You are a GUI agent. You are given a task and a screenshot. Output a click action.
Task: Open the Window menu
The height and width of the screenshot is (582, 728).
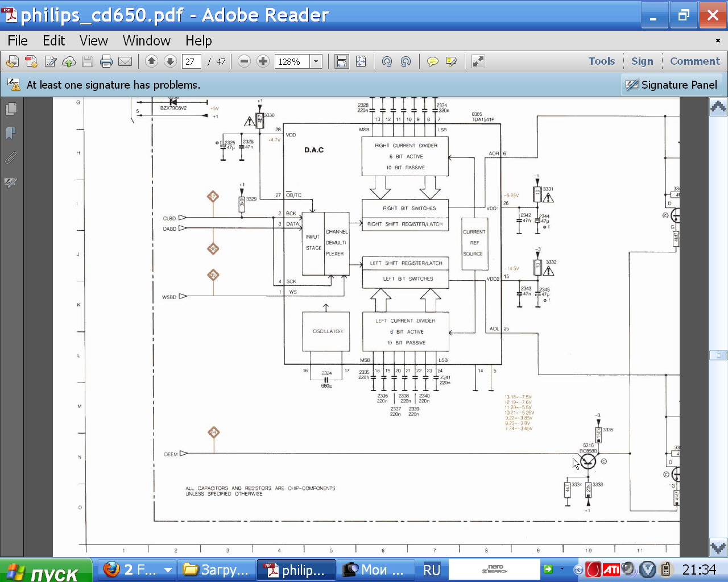(x=146, y=41)
